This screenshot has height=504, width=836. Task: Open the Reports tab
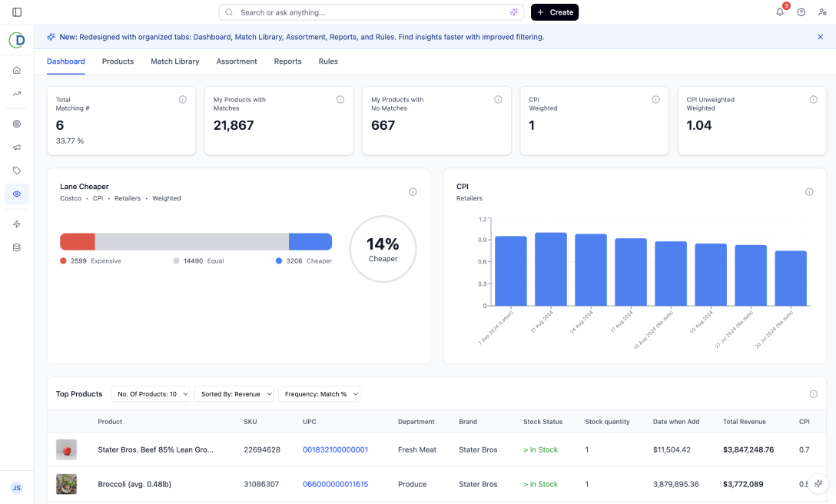coord(287,61)
